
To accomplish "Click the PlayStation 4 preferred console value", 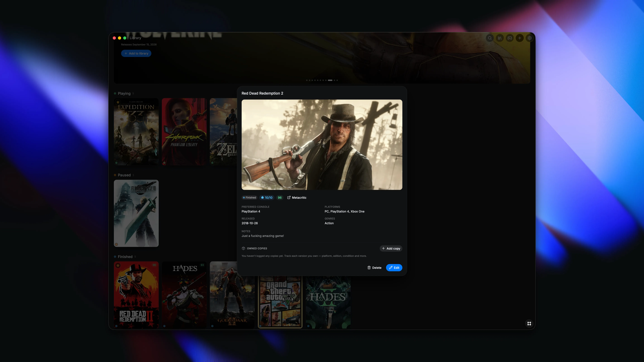I will coord(251,211).
